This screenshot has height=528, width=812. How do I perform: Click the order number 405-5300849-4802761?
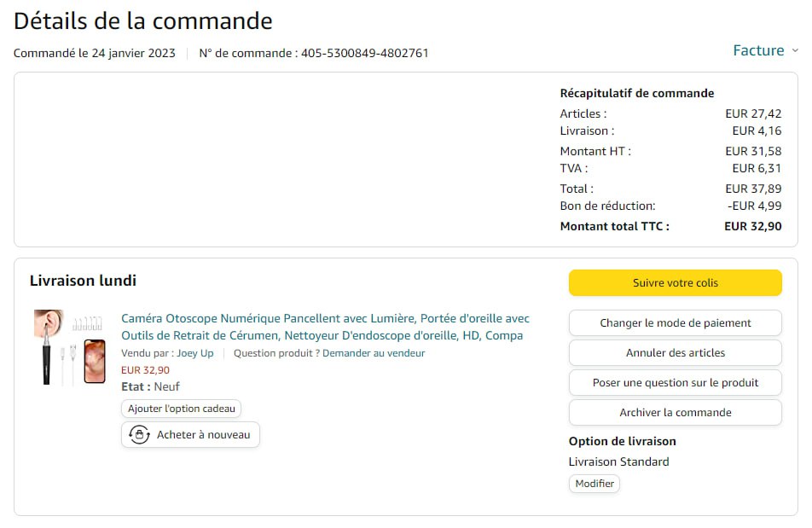tap(364, 54)
